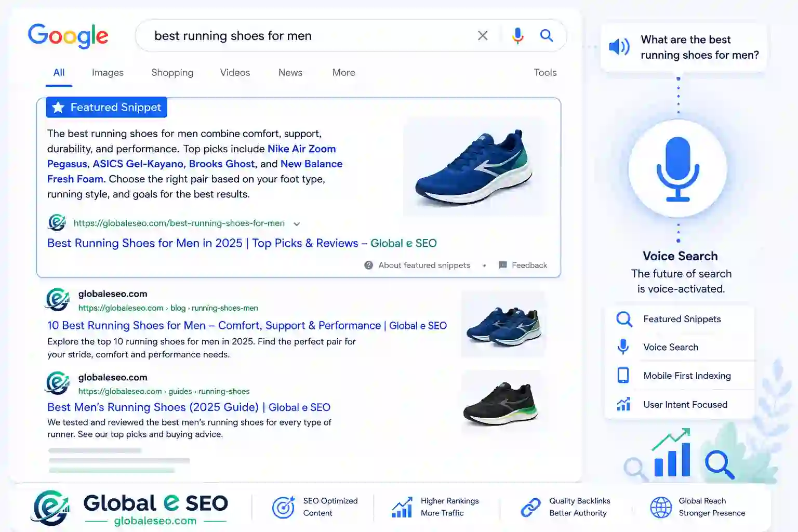The height and width of the screenshot is (532, 798).
Task: Click the magnifying glass search icon
Action: [x=547, y=35]
